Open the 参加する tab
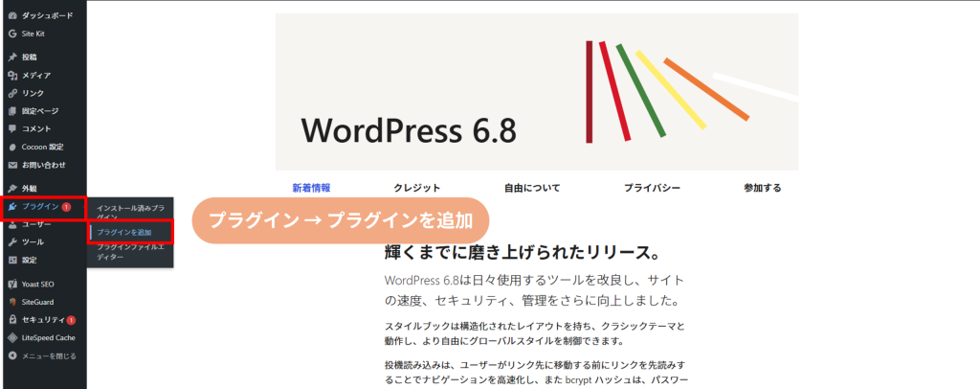980x389 pixels. [x=762, y=188]
